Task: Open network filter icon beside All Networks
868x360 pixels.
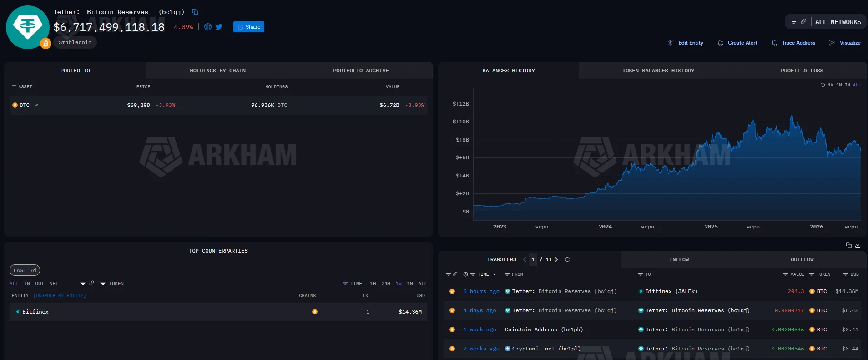Action: click(x=793, y=22)
